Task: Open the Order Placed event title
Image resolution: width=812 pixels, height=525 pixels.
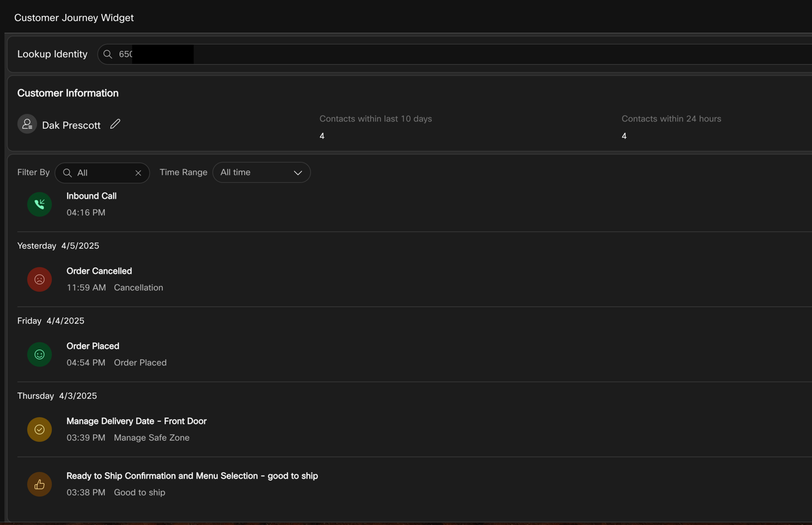Action: tap(92, 346)
